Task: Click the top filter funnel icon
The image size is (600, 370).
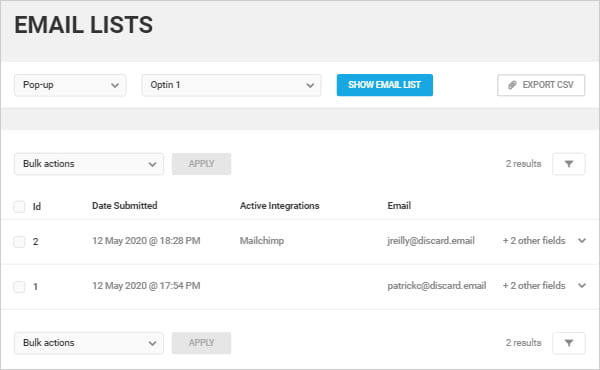Action: [x=569, y=164]
